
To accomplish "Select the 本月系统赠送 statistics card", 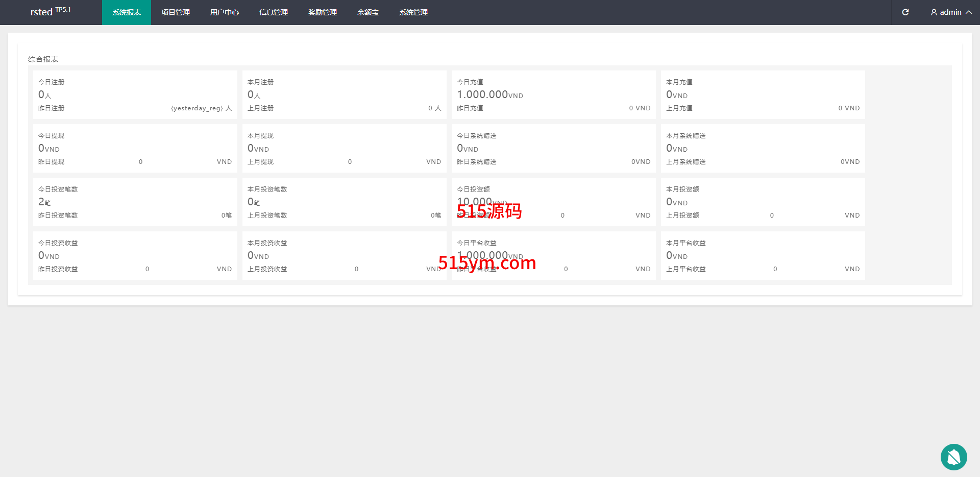I will tap(763, 149).
